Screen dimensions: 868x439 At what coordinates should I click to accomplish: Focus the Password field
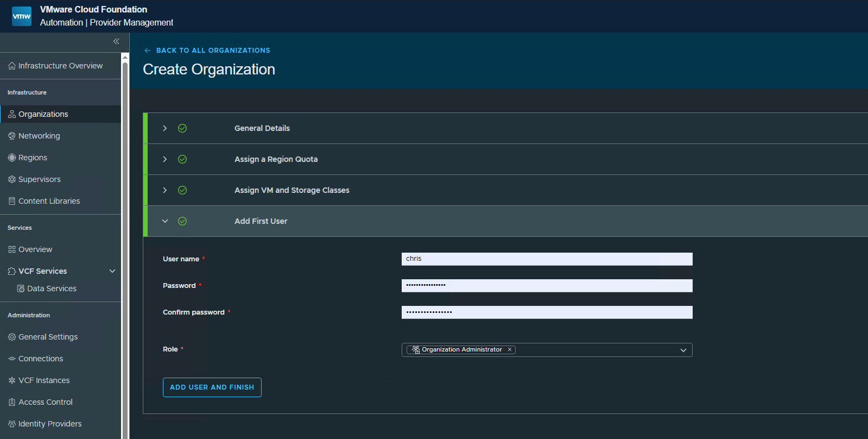click(547, 285)
